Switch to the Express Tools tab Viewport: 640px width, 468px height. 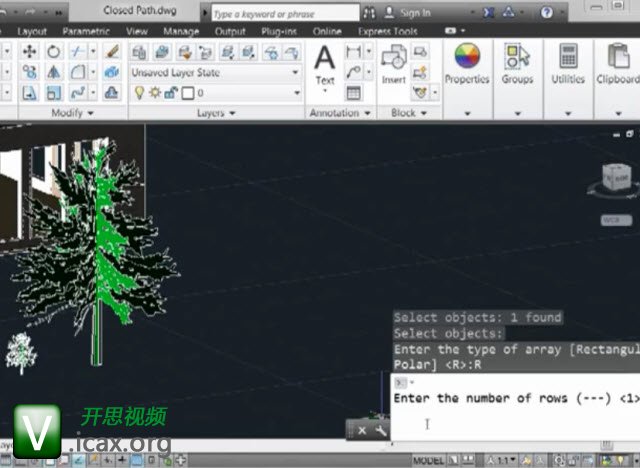[388, 31]
